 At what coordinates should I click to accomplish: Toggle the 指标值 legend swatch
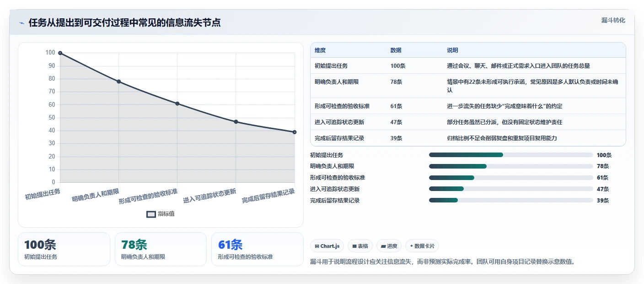(x=151, y=214)
